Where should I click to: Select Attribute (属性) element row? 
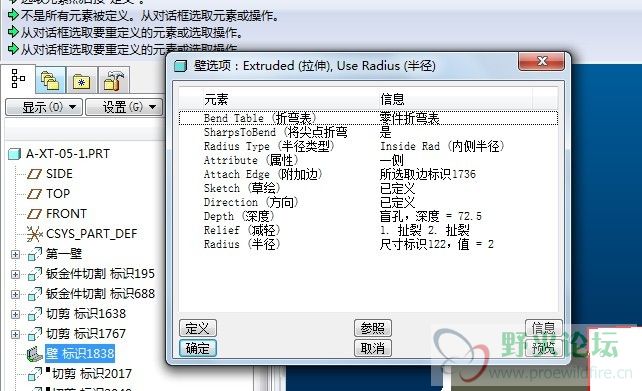click(368, 160)
